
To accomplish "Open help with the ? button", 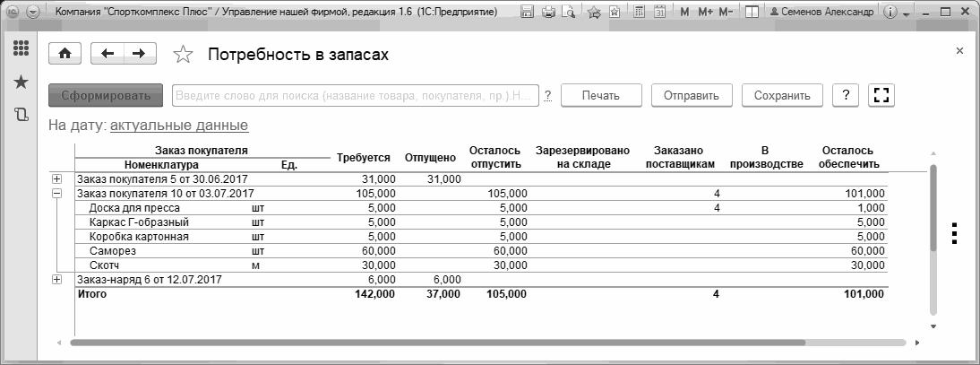I will pos(846,96).
